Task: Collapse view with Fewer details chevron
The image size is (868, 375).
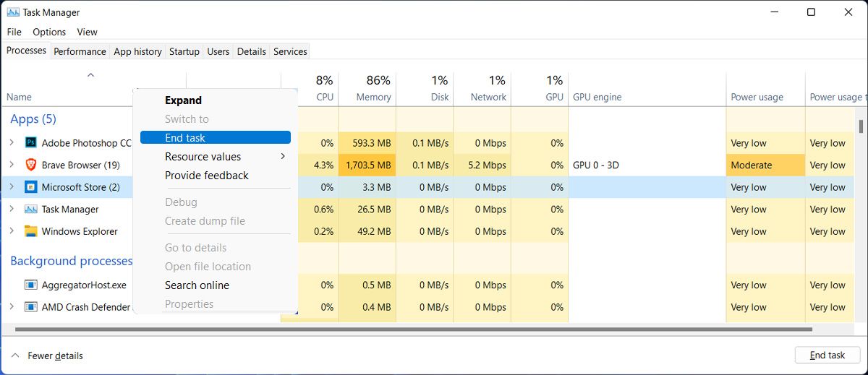Action: click(15, 355)
